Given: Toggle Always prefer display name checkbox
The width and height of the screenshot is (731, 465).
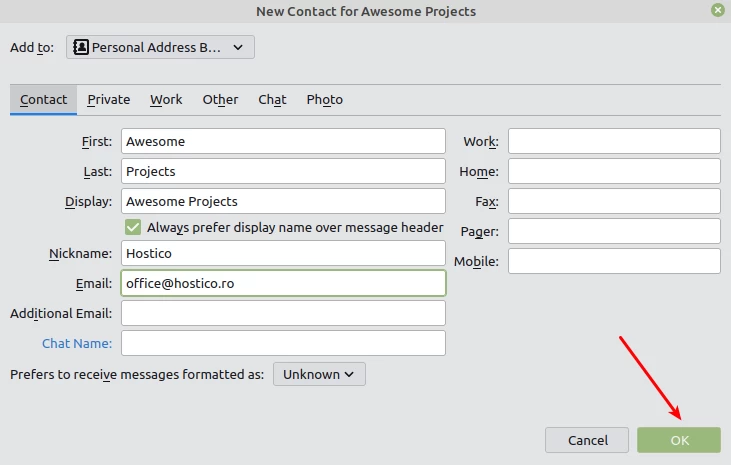Looking at the screenshot, I should click(x=133, y=227).
